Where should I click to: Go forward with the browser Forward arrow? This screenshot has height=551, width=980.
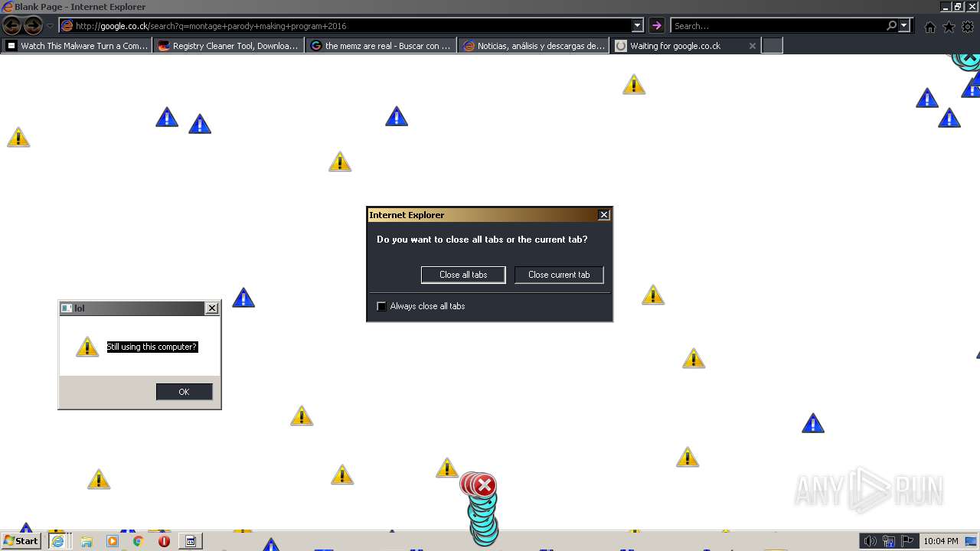tap(33, 26)
